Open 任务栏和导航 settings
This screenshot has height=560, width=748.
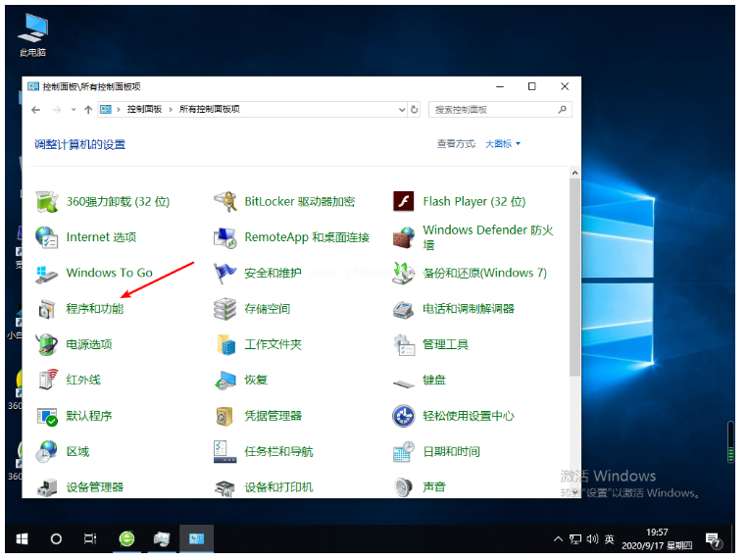[x=277, y=452]
